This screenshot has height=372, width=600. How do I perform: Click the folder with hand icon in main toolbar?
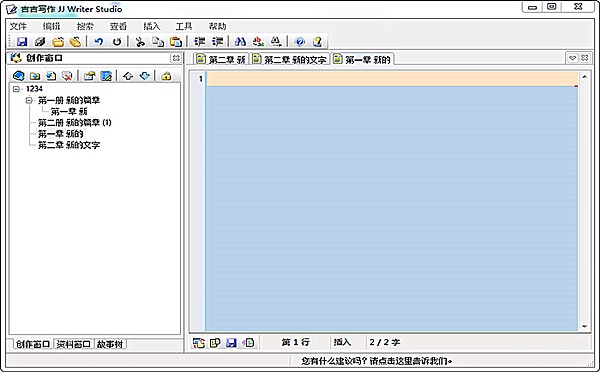(x=75, y=41)
